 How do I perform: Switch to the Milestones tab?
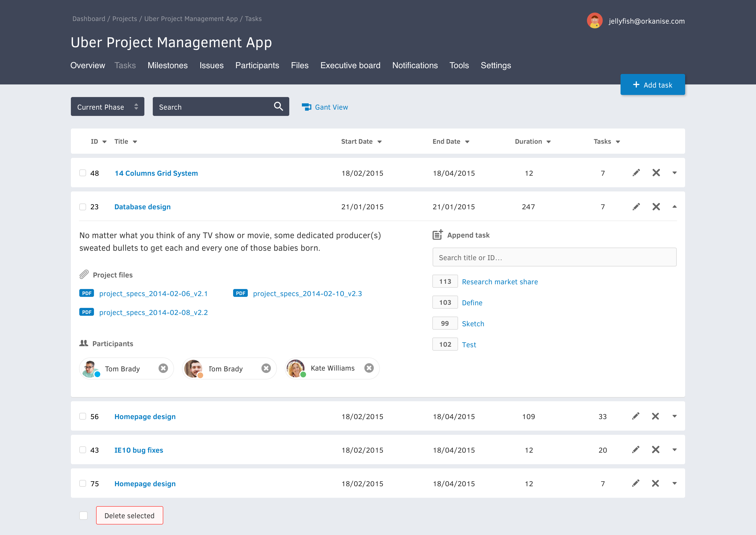[x=167, y=65]
